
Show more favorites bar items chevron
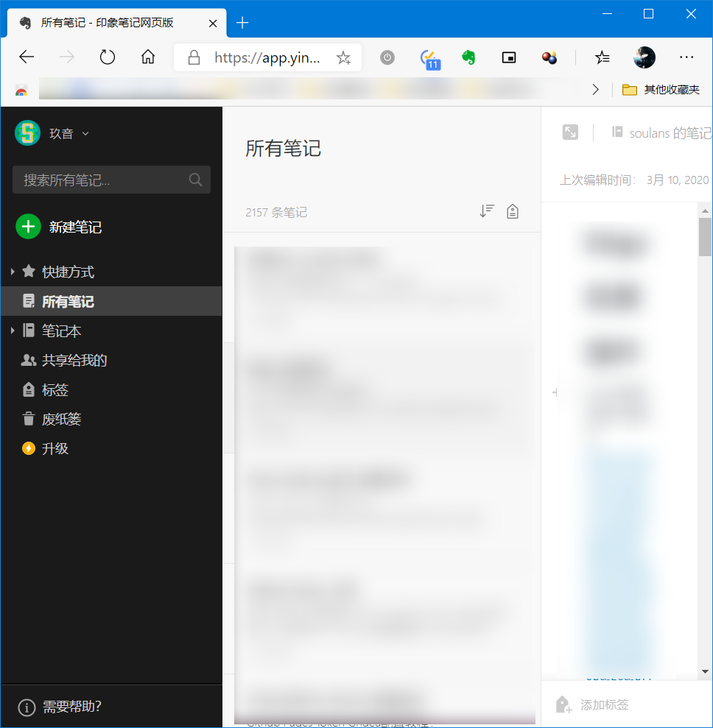pos(595,90)
